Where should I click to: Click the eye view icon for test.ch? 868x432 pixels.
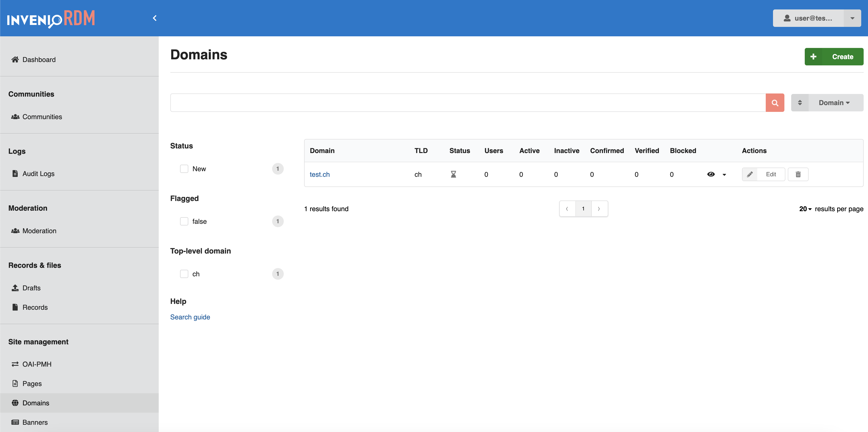[x=711, y=174]
